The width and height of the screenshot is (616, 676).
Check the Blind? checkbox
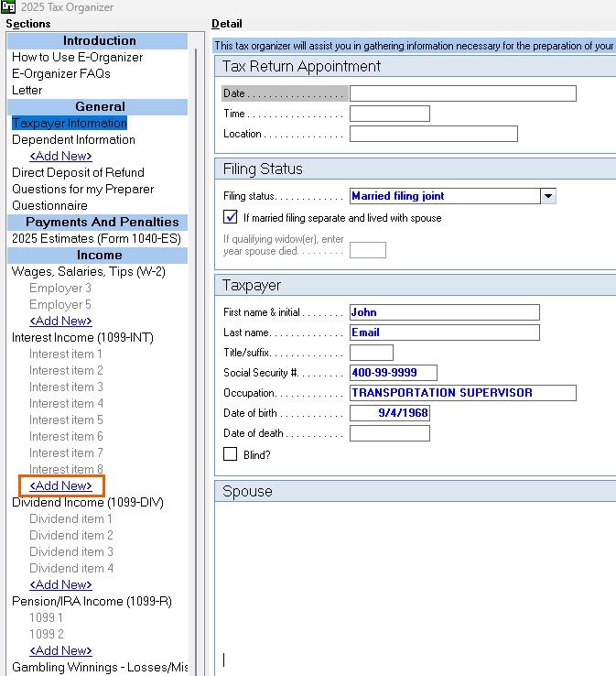(231, 454)
